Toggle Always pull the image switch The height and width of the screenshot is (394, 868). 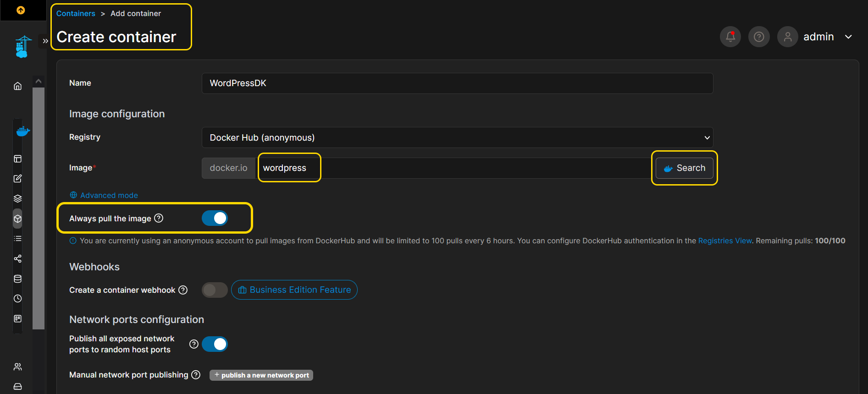coord(215,218)
